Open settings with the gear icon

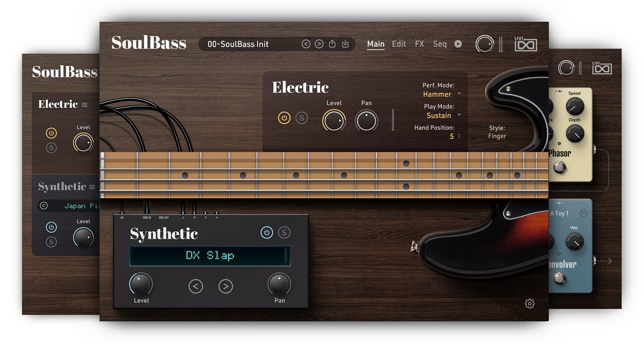(x=529, y=304)
